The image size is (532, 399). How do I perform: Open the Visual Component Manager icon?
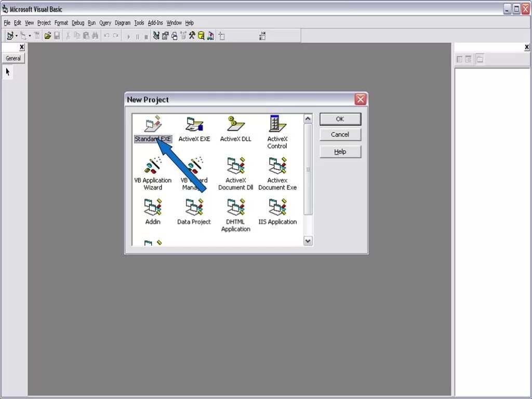point(210,36)
